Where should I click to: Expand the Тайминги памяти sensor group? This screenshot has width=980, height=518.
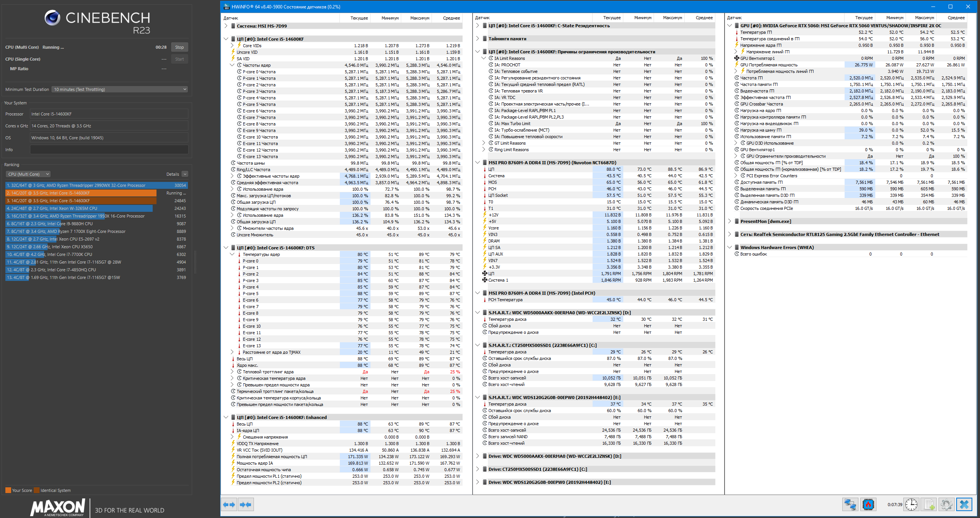pyautogui.click(x=478, y=39)
